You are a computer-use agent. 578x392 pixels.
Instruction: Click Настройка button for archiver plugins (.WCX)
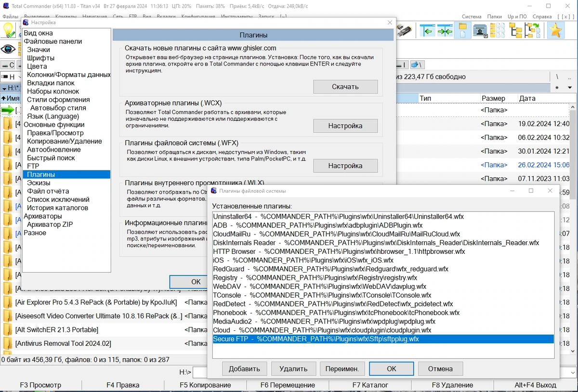[345, 126]
